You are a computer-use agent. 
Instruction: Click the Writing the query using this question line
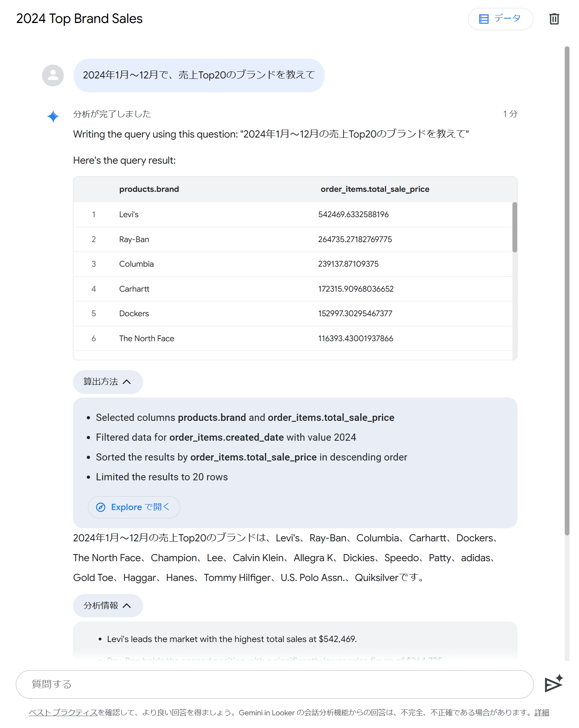(x=271, y=134)
